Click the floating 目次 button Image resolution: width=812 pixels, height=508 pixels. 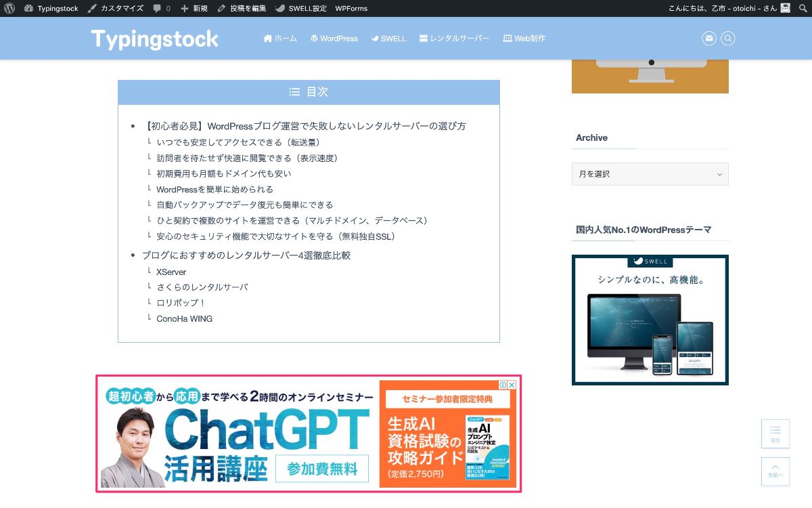pos(775,433)
